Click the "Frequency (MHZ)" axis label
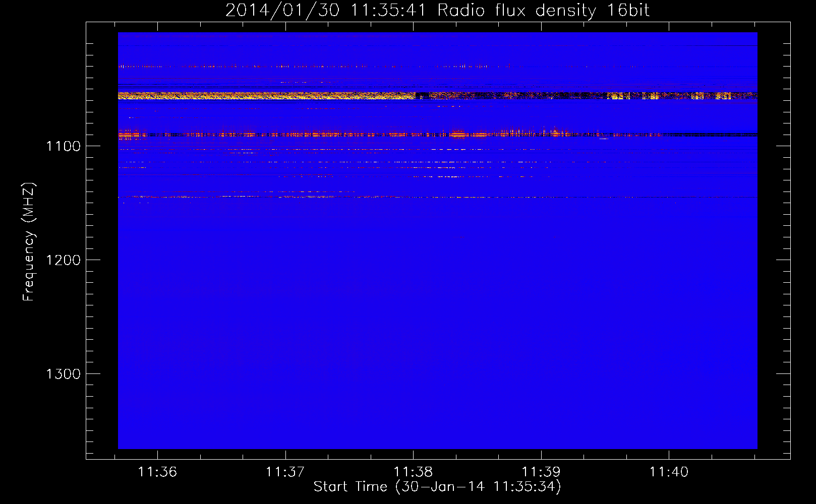This screenshot has width=816, height=504. [29, 242]
